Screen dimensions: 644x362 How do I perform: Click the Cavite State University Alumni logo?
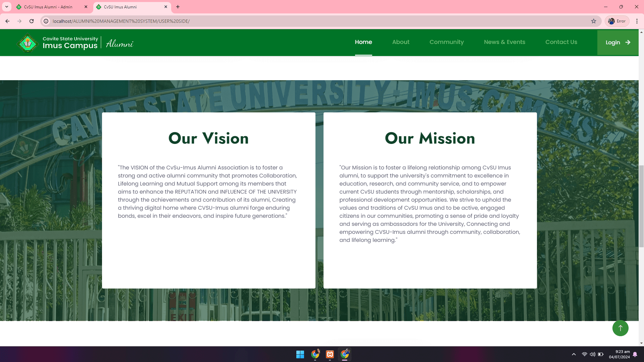(28, 43)
